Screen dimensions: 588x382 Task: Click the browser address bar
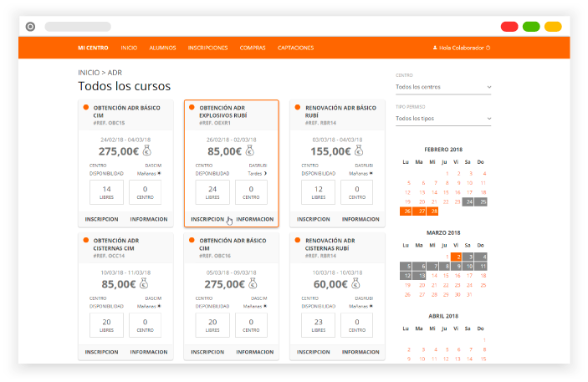coord(78,27)
